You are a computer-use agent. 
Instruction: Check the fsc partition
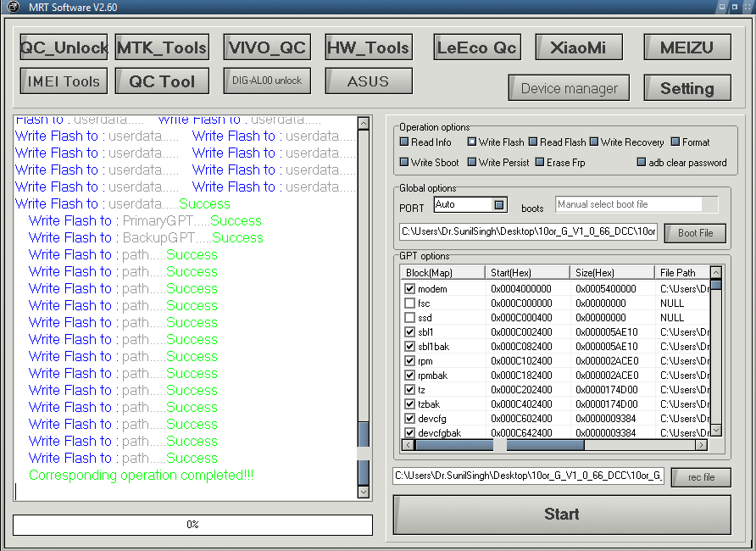point(410,303)
